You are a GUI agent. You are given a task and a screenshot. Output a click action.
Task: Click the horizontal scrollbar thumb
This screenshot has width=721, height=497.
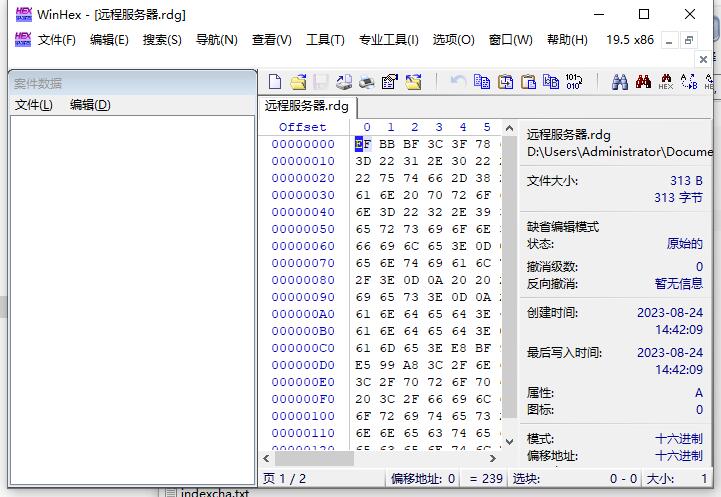pyautogui.click(x=315, y=458)
